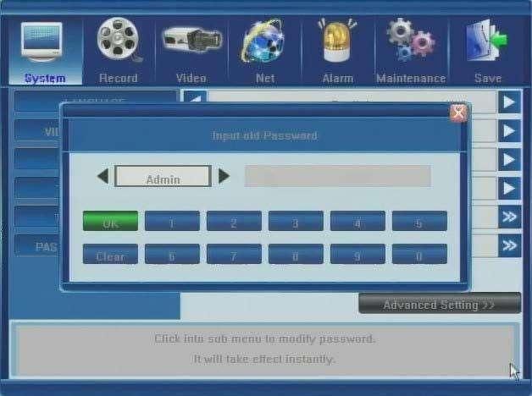Select next user with right arrow
This screenshot has height=396, width=532.
[x=224, y=176]
